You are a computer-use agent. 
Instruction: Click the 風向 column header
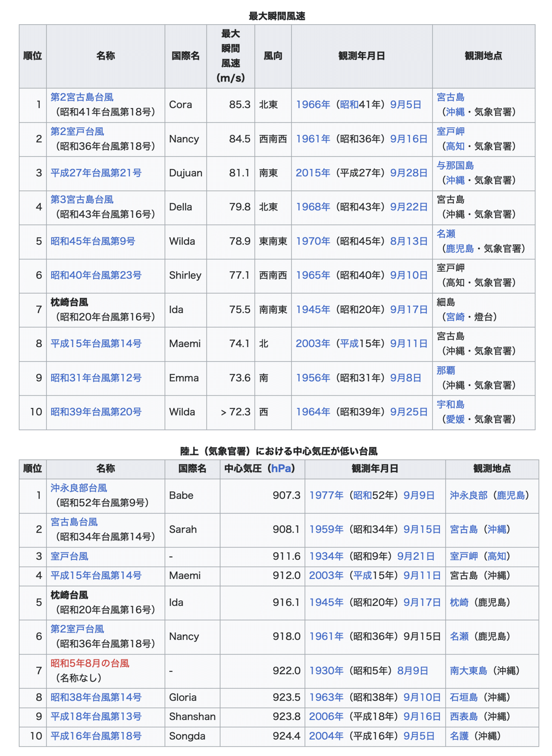tap(273, 56)
